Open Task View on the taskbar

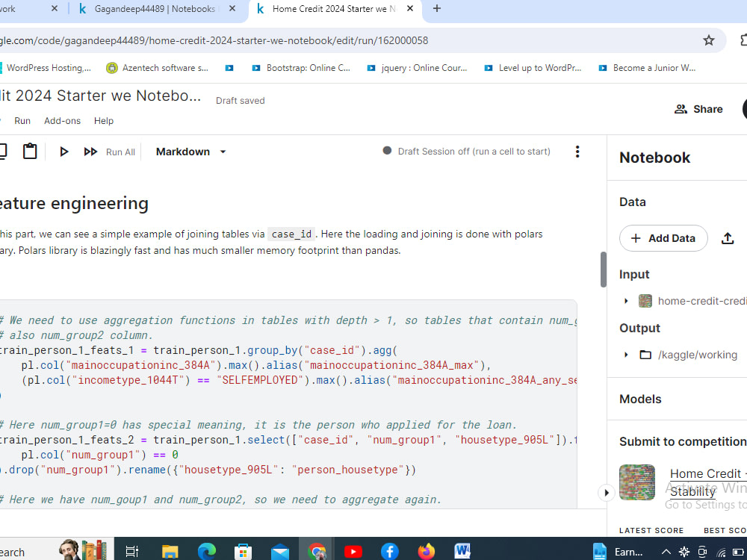coord(132,552)
